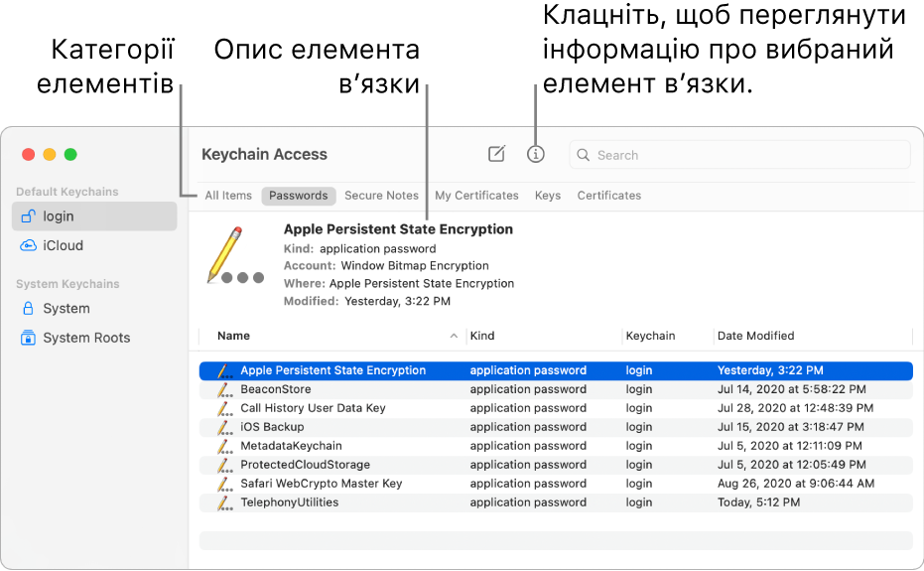Click the login keychain cell in iOS Backup row
The height and width of the screenshot is (571, 924).
[639, 427]
